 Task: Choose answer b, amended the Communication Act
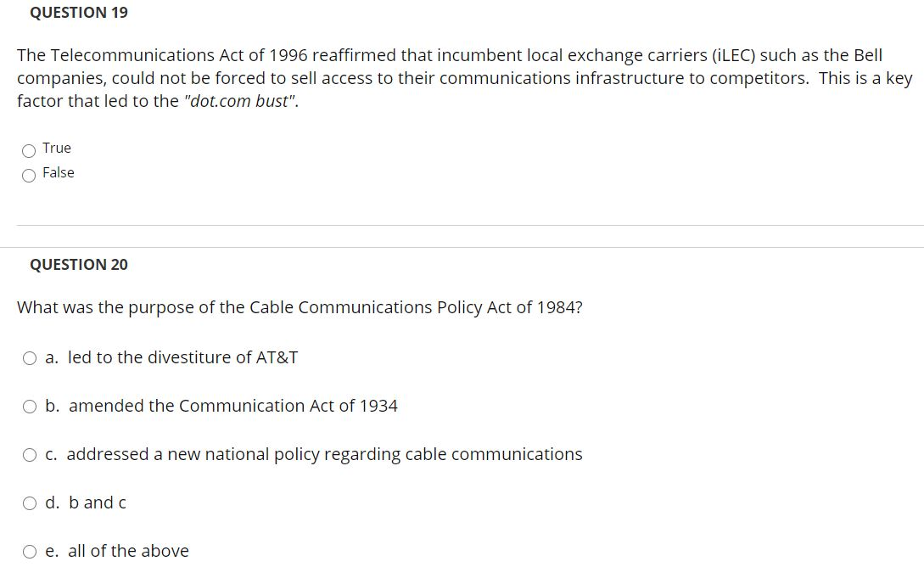tap(29, 406)
